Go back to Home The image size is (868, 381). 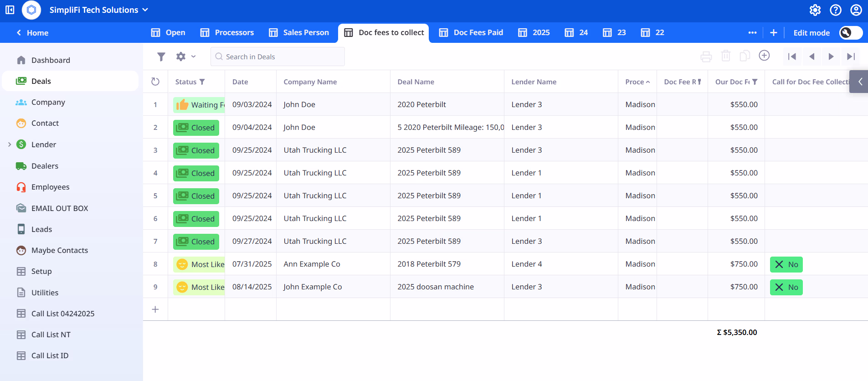(32, 33)
